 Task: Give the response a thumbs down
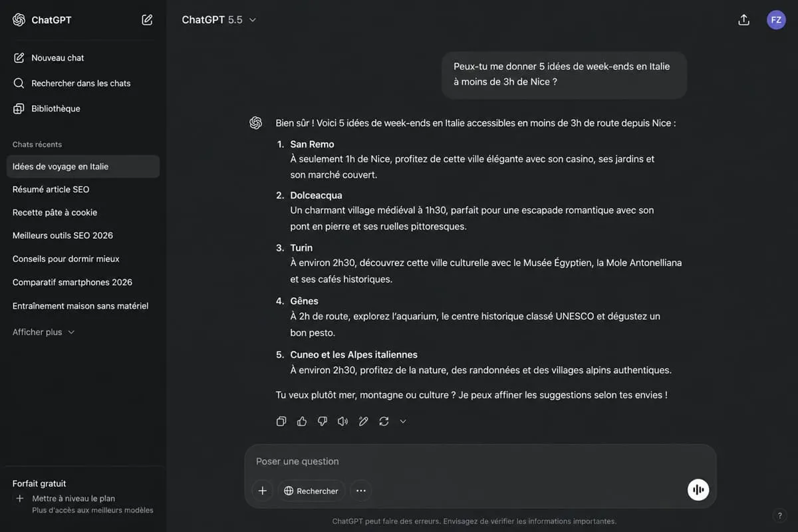pyautogui.click(x=323, y=421)
